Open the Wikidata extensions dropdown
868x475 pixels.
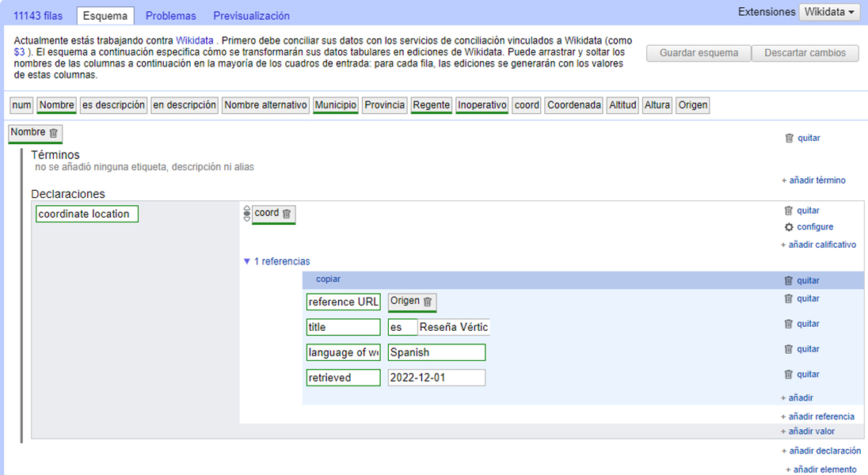829,13
